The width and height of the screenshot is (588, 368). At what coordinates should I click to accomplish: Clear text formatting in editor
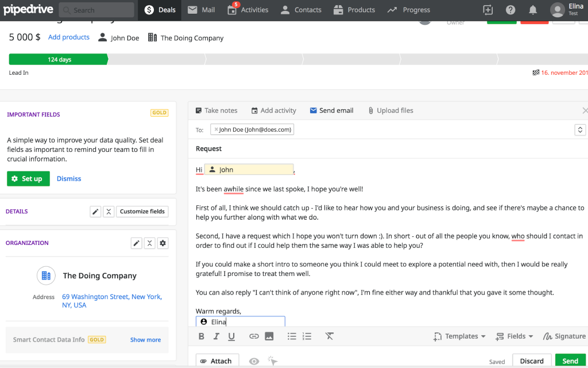pos(329,336)
